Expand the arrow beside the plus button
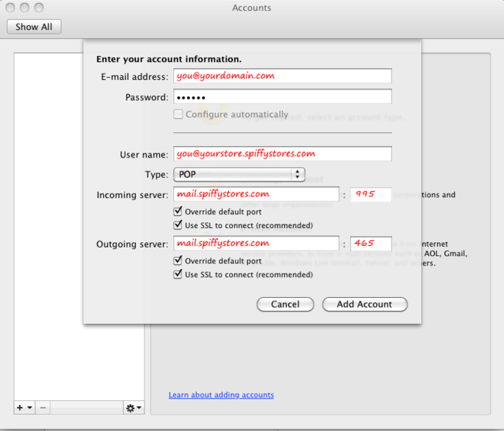This screenshot has width=504, height=431. tap(29, 408)
